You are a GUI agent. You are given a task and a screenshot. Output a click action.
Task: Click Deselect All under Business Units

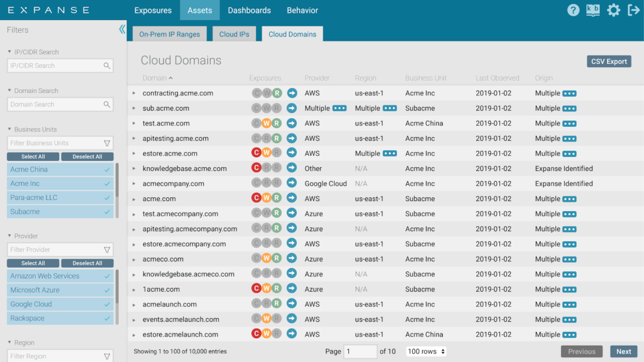point(87,156)
